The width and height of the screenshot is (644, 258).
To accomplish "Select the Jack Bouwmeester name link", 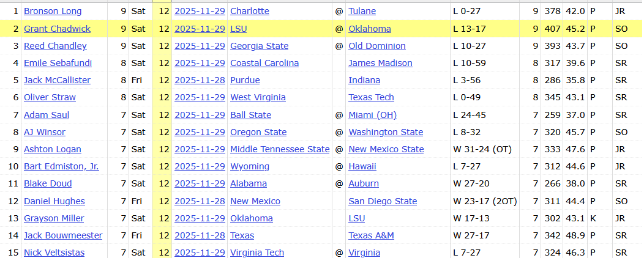I will [63, 235].
